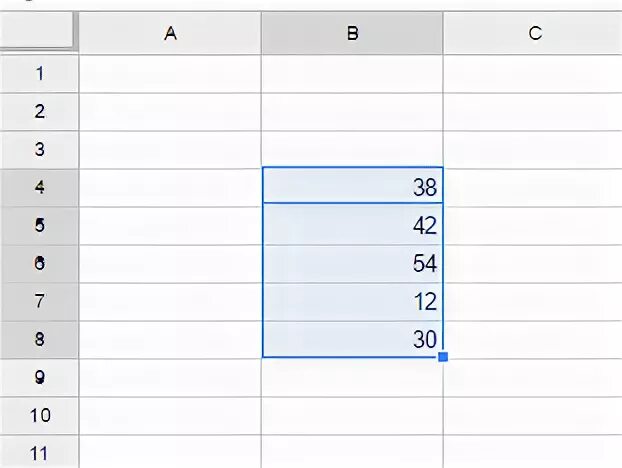The height and width of the screenshot is (468, 622).
Task: Click cell containing 54
Action: click(x=353, y=264)
